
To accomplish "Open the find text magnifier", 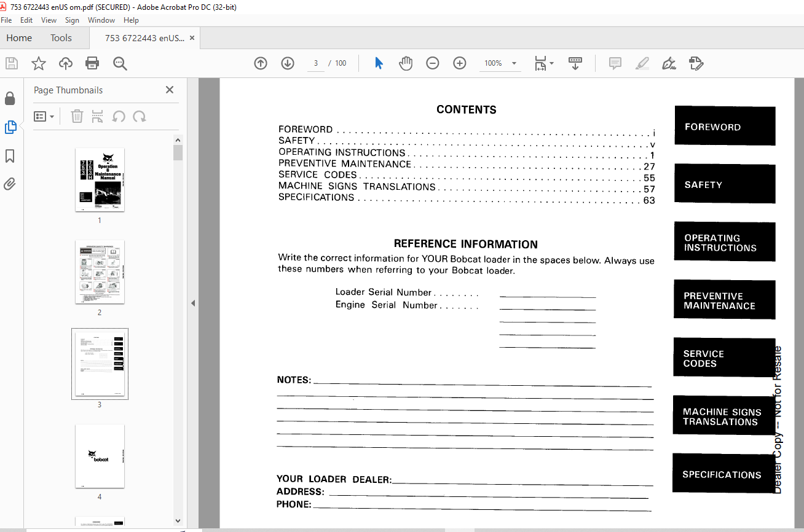I will 120,63.
